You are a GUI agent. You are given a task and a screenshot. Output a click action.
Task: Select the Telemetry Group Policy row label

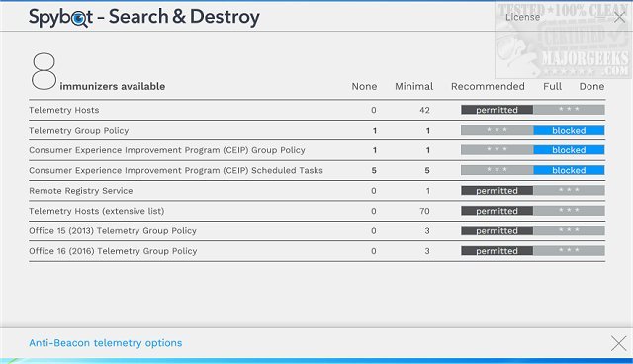click(x=79, y=130)
